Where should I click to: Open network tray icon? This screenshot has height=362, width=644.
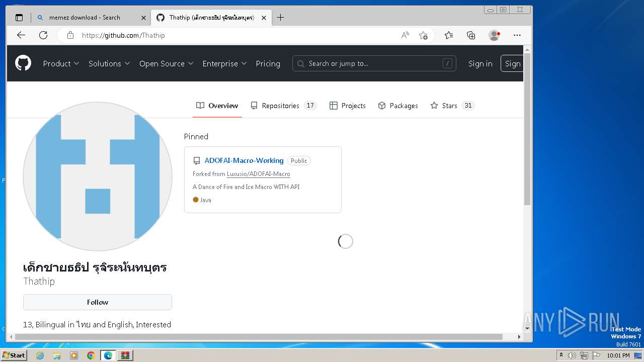point(584,355)
